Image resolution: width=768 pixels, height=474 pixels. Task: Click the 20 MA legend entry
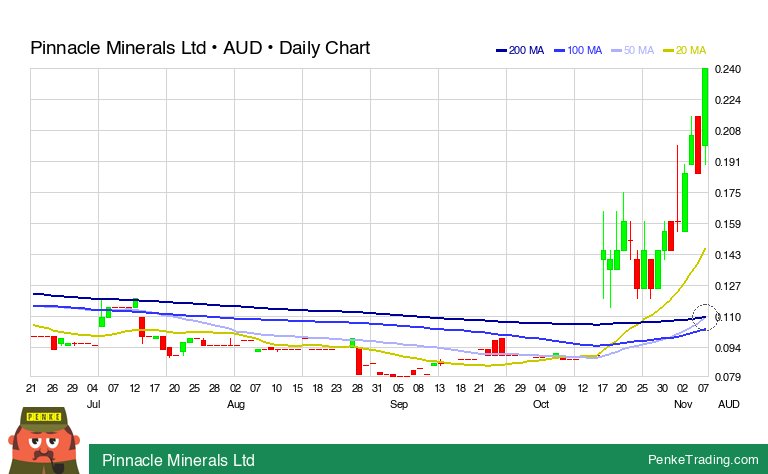coord(684,50)
